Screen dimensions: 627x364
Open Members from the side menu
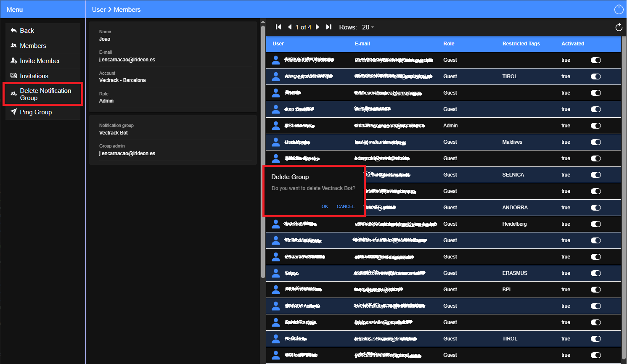[43, 46]
